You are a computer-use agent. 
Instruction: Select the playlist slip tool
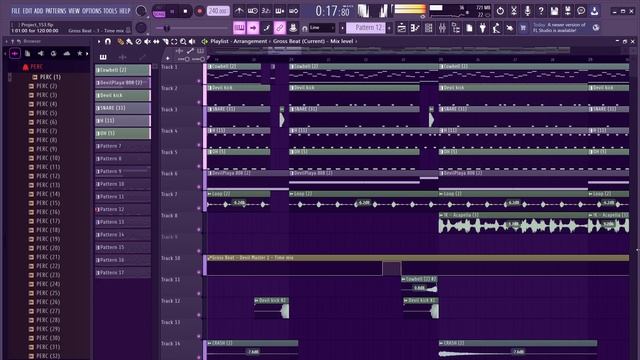point(156,41)
